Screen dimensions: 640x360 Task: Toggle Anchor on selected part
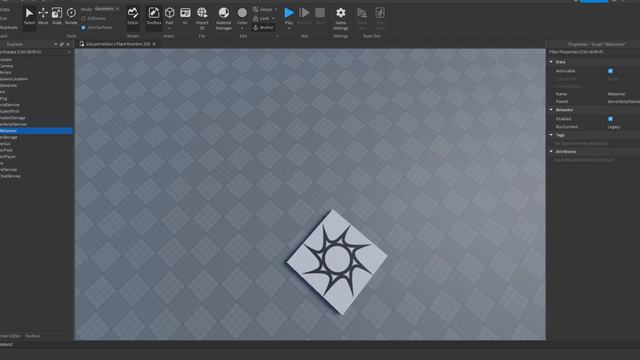[263, 27]
